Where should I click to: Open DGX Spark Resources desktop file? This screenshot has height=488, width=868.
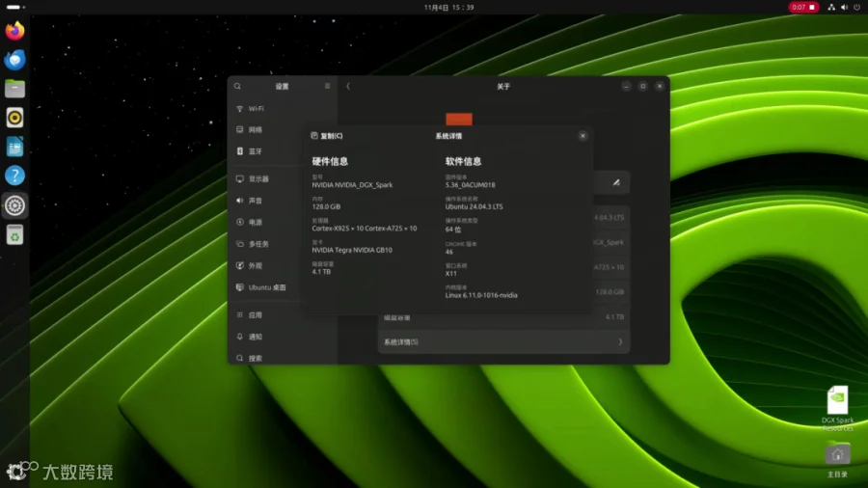(x=837, y=408)
